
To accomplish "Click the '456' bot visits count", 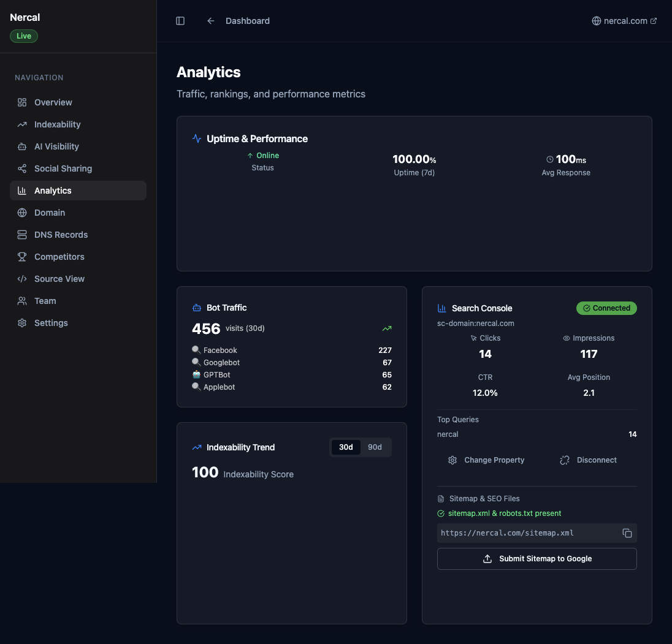I will [206, 328].
